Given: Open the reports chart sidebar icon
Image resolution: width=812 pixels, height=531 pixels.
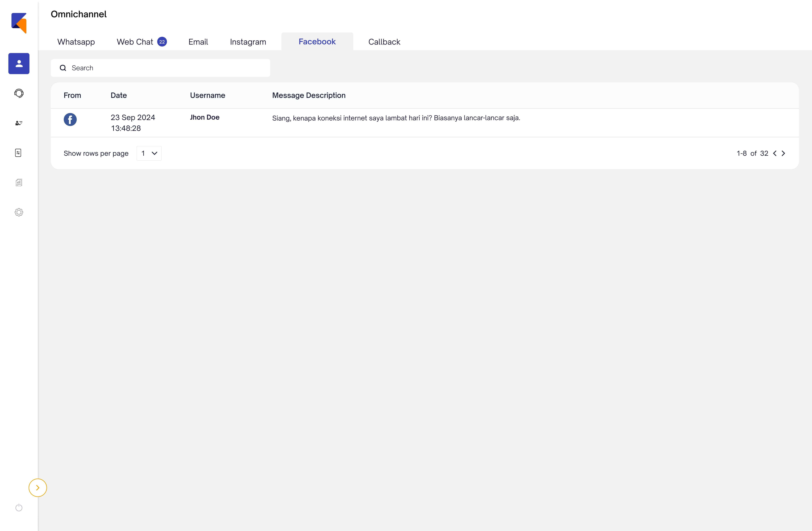Looking at the screenshot, I should click(19, 182).
